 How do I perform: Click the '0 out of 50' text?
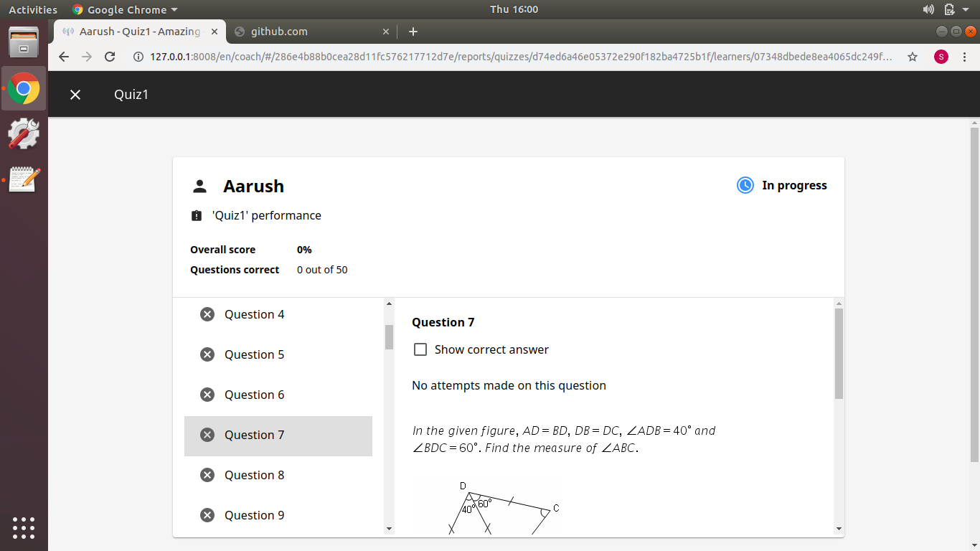(322, 270)
